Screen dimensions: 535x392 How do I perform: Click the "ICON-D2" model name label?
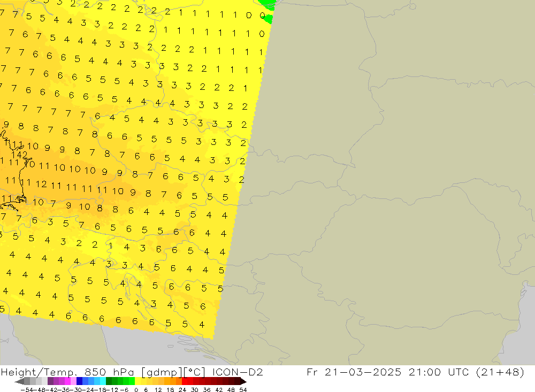tap(238, 372)
